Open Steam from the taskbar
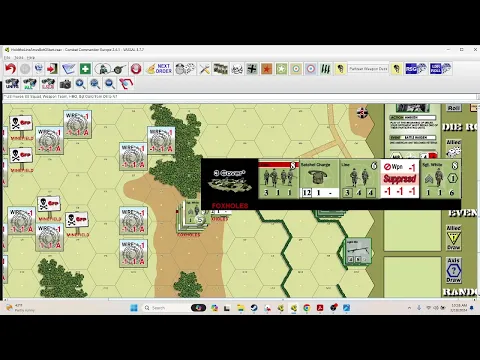The image size is (480, 360). [254, 308]
